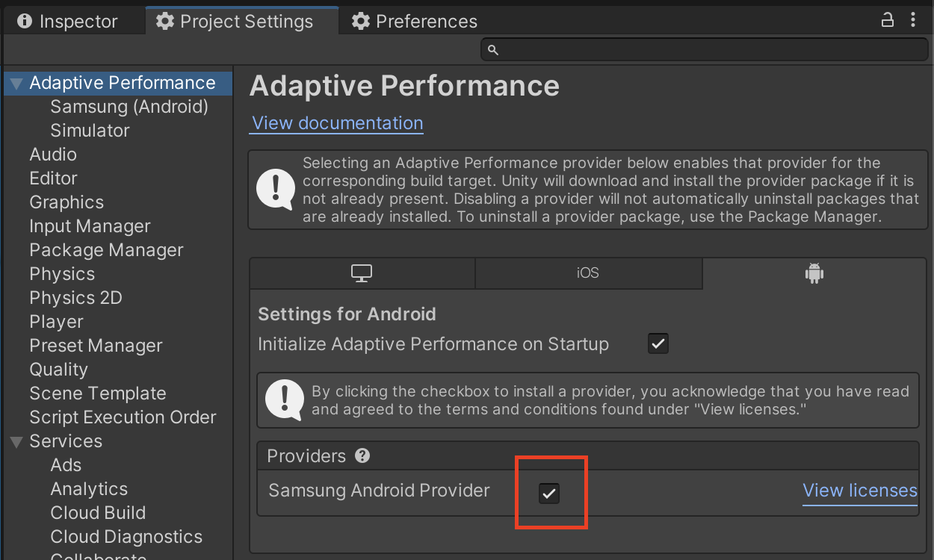Screen dimensions: 934x560
Task: Open the three-dot overflow menu
Action: pyautogui.click(x=913, y=20)
